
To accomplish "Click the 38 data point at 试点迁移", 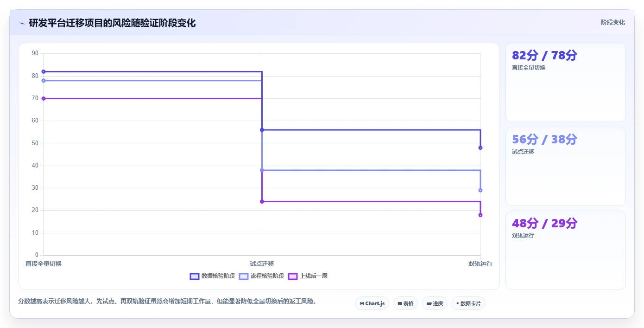I will tap(262, 170).
